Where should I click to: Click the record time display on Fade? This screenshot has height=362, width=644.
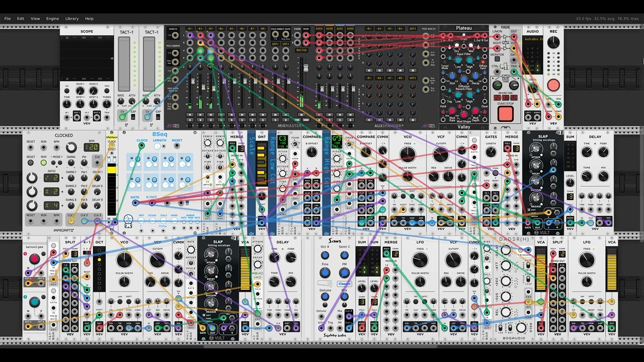pyautogui.click(x=505, y=98)
